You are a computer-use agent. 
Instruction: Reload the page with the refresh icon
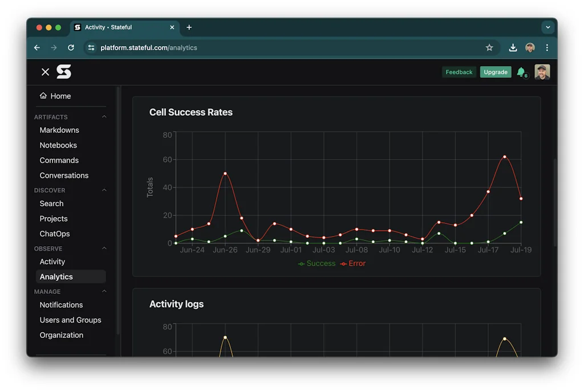click(71, 48)
